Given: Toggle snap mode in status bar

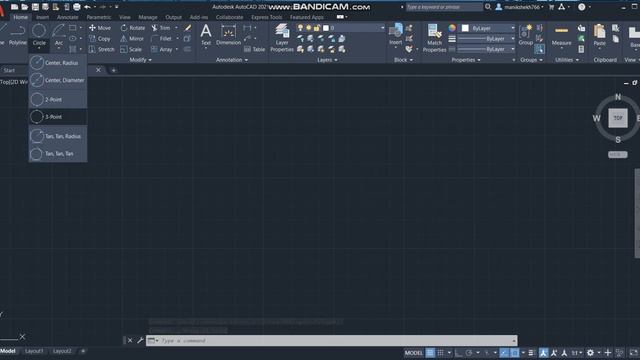Looking at the screenshot, I should (440, 353).
